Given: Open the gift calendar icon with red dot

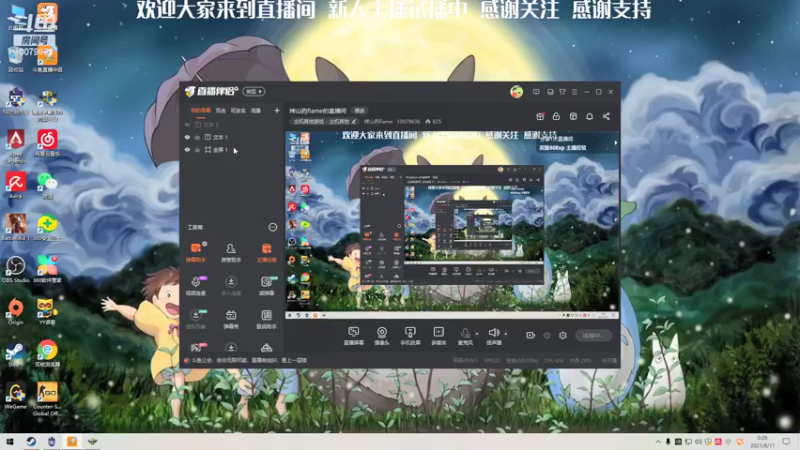Looking at the screenshot, I should pos(540,116).
